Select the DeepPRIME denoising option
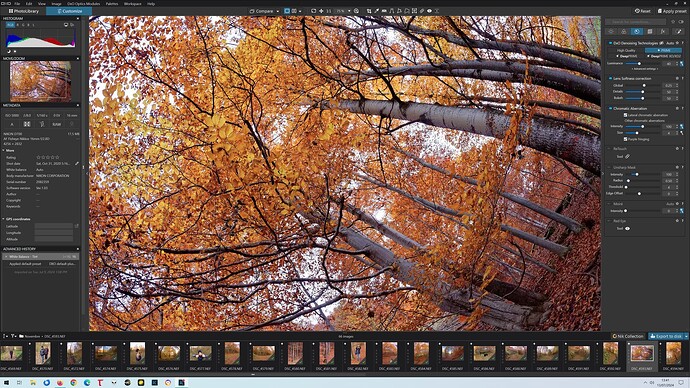 (627, 56)
